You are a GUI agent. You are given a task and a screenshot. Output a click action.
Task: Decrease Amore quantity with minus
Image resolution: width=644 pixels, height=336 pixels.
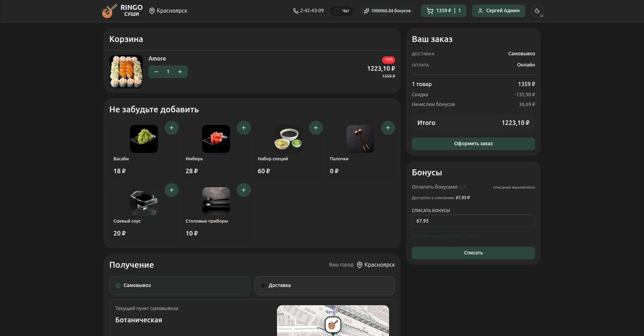click(x=156, y=72)
